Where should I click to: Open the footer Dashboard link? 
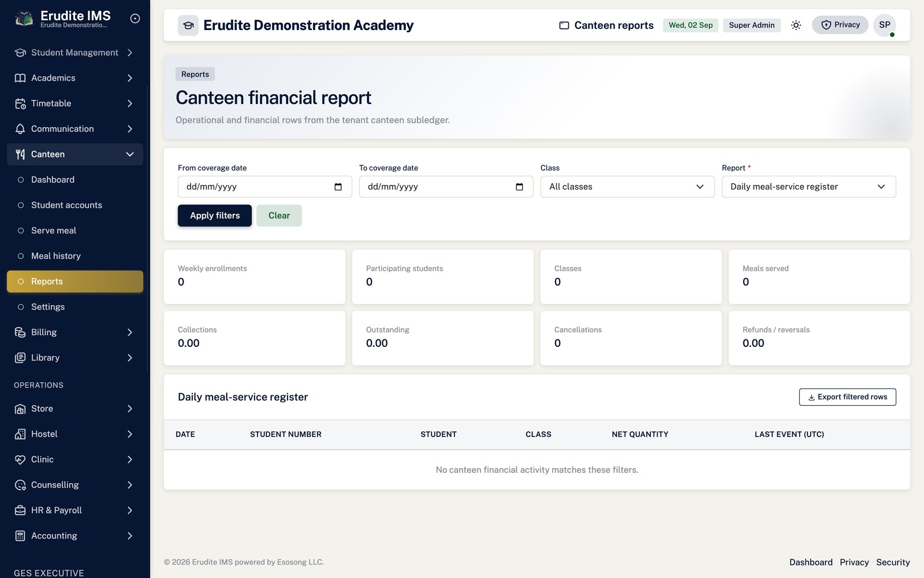[811, 562]
